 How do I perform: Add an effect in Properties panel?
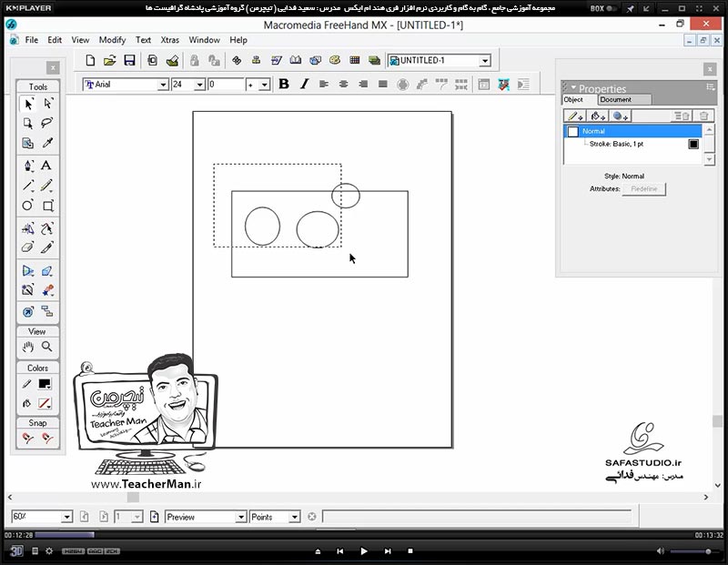pos(620,116)
